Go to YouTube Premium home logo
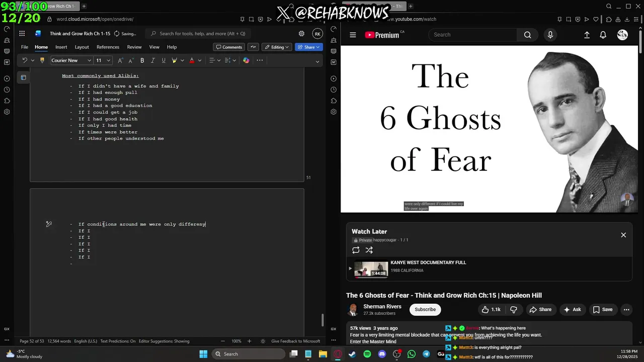Image resolution: width=644 pixels, height=362 pixels. pyautogui.click(x=382, y=35)
